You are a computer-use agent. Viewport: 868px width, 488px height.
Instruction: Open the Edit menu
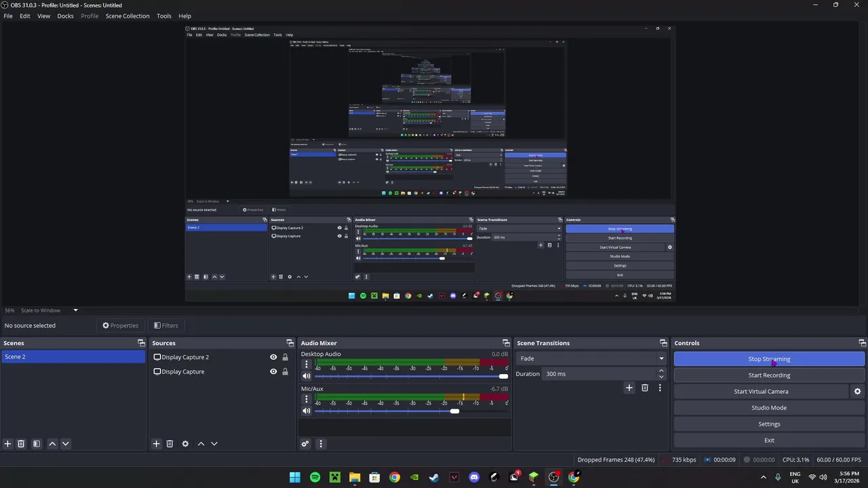pyautogui.click(x=25, y=16)
